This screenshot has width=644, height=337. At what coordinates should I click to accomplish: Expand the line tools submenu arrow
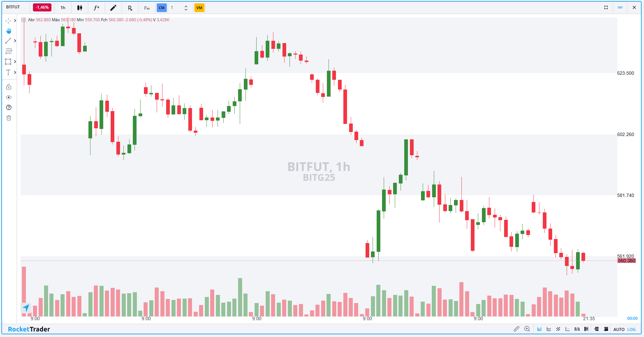pyautogui.click(x=15, y=41)
